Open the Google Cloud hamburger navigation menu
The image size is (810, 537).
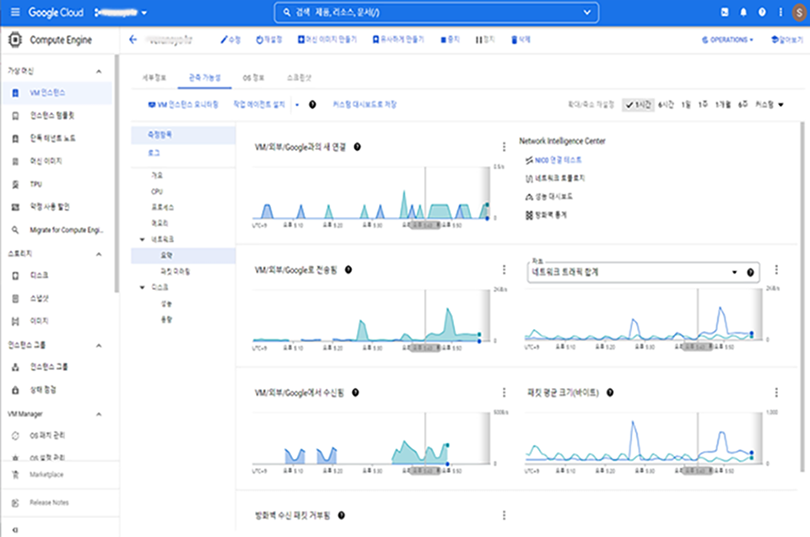[15, 12]
